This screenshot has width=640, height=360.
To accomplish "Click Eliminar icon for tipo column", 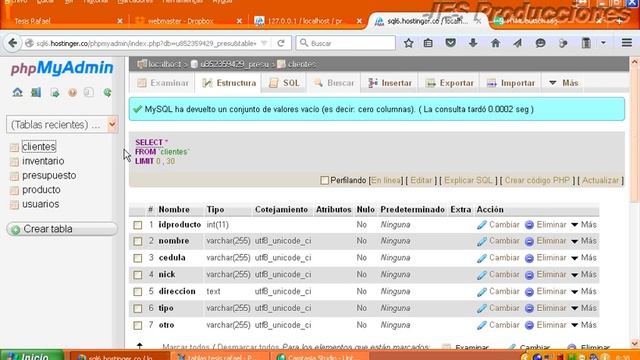I will [529, 308].
